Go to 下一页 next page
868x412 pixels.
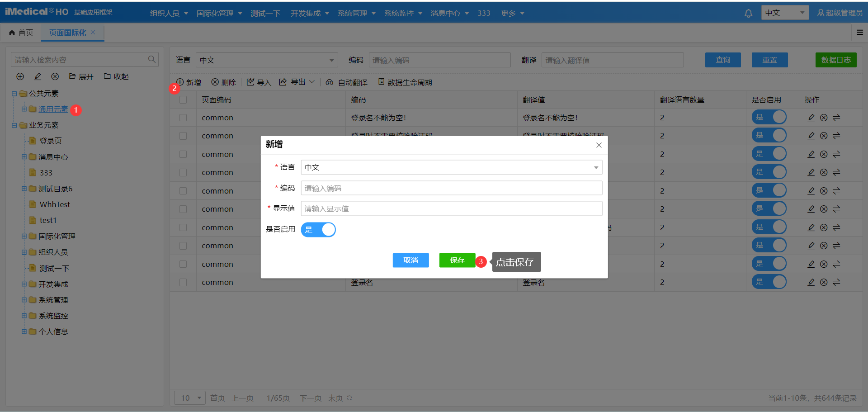click(311, 398)
